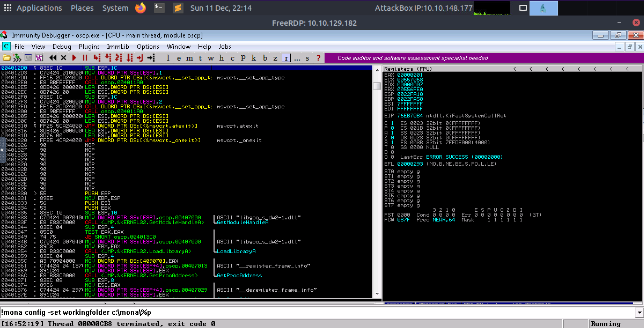Open the Window menu
The width and height of the screenshot is (644, 328).
pyautogui.click(x=178, y=46)
